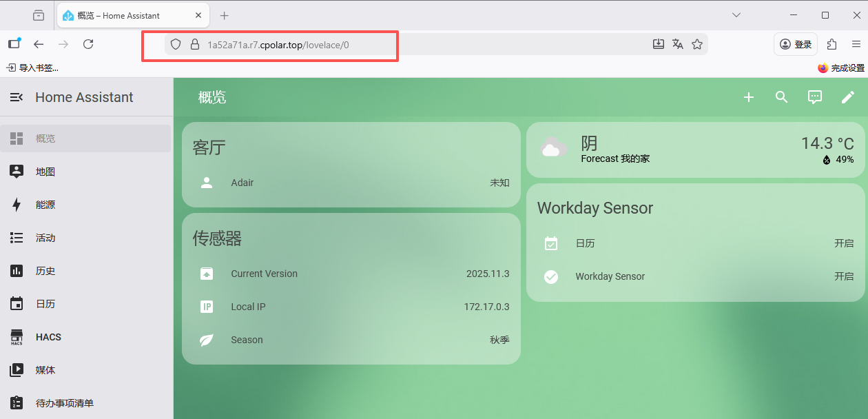Click the 地图 map icon
The image size is (868, 419).
17,172
